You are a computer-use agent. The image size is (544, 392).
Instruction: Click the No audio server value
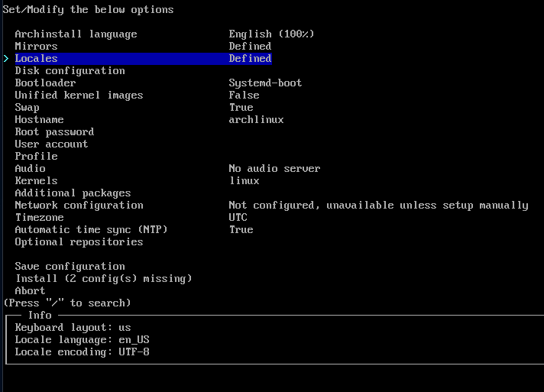click(274, 169)
